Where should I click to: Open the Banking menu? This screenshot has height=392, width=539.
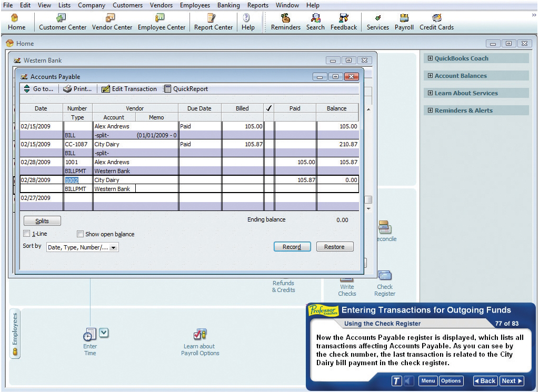click(228, 5)
